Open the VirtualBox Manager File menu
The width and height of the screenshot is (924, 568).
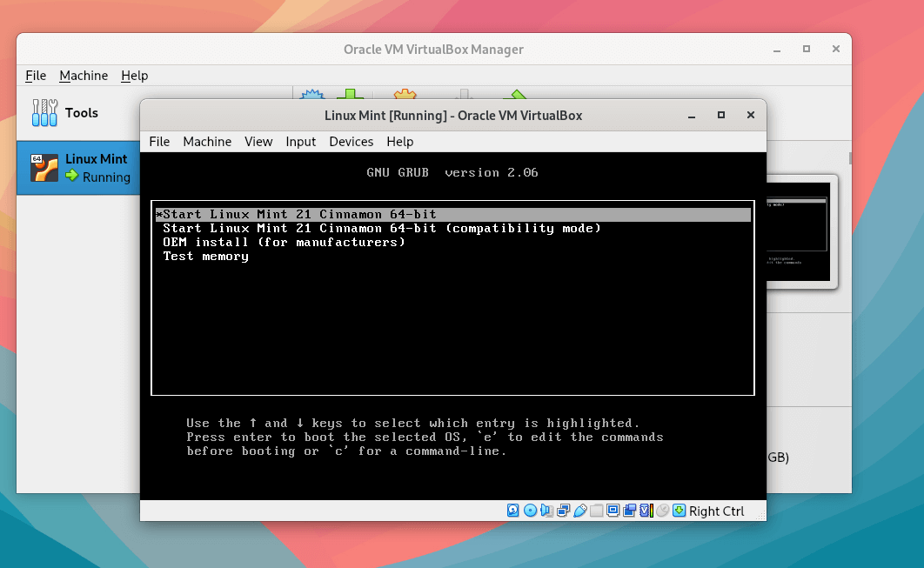click(36, 76)
